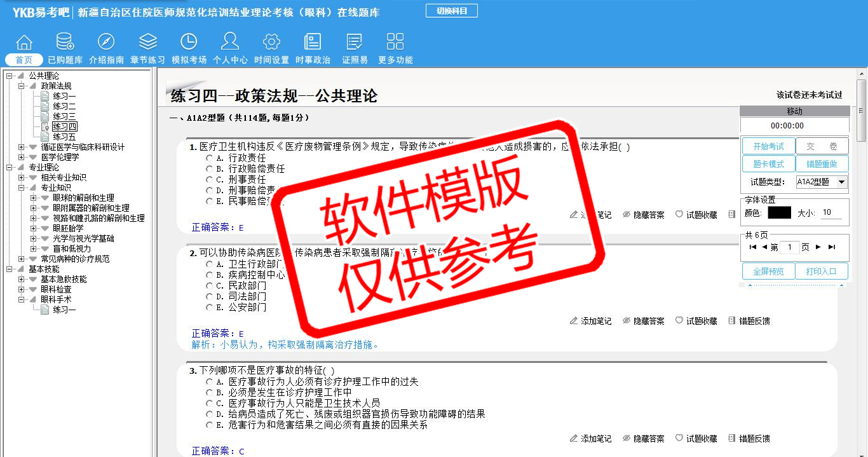868x457 pixels.
Task: Open 时间设置 gear icon
Action: pos(271,43)
